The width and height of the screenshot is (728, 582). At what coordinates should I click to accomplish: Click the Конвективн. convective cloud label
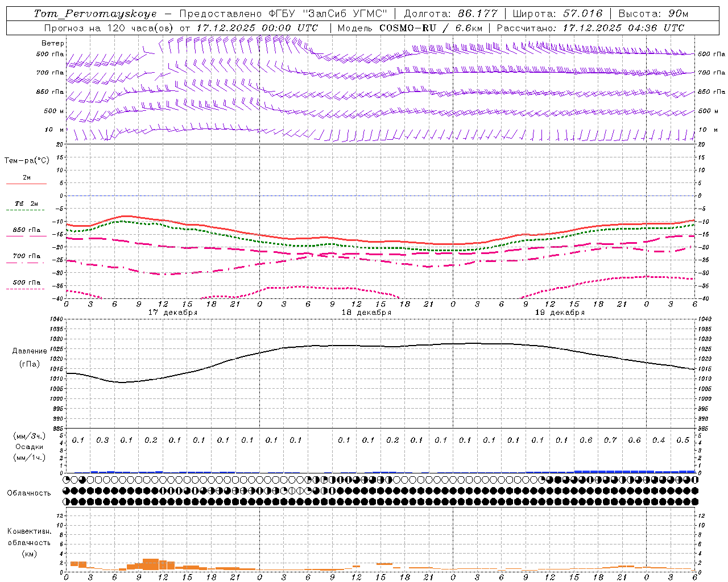29,532
